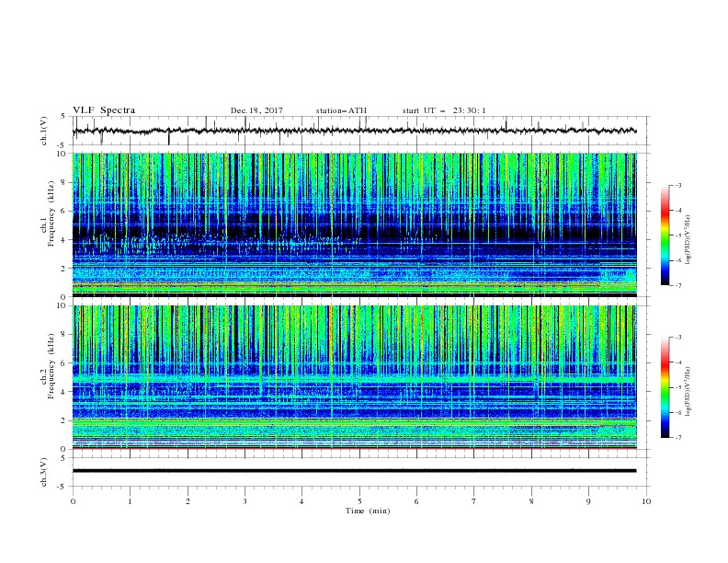The image size is (728, 563).
Task: Click the "VLF Spectra" plot title
Action: [104, 110]
